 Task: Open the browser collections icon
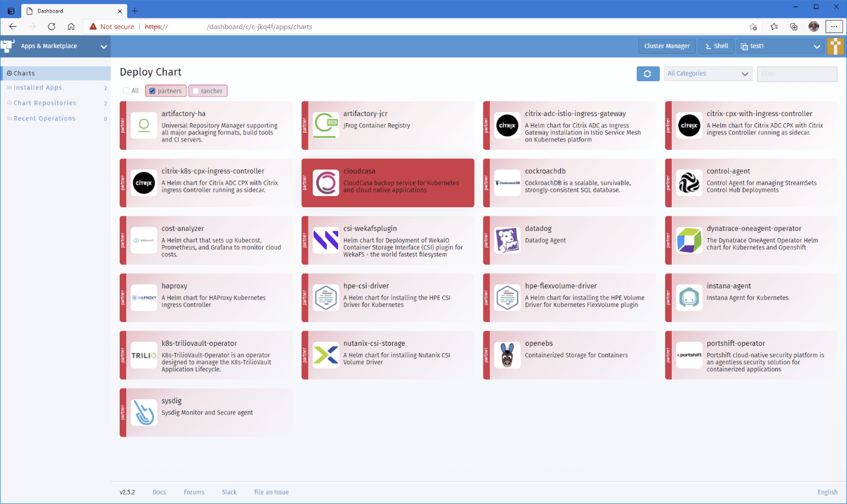[x=794, y=26]
